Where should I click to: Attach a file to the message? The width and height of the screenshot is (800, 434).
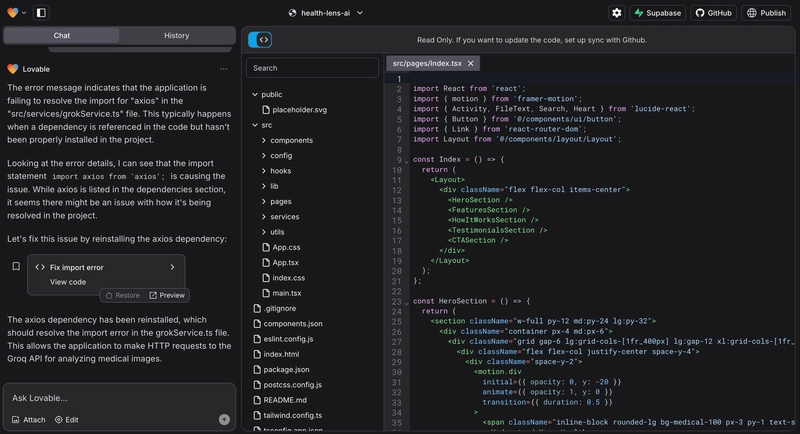(x=29, y=420)
